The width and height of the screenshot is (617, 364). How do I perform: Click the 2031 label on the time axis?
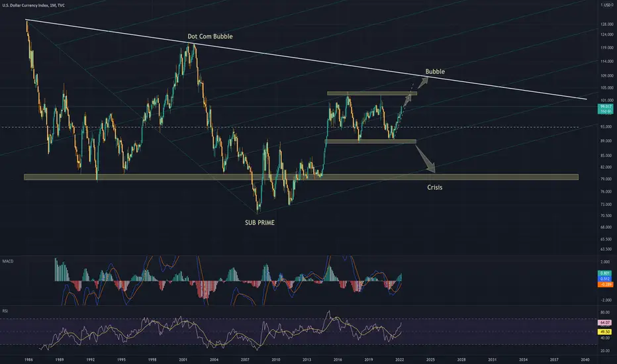tap(493, 359)
